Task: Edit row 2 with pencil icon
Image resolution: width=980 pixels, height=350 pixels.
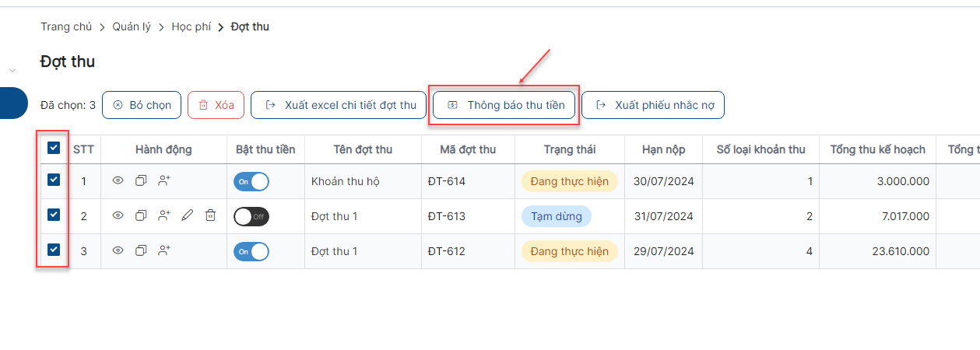Action: (x=187, y=215)
